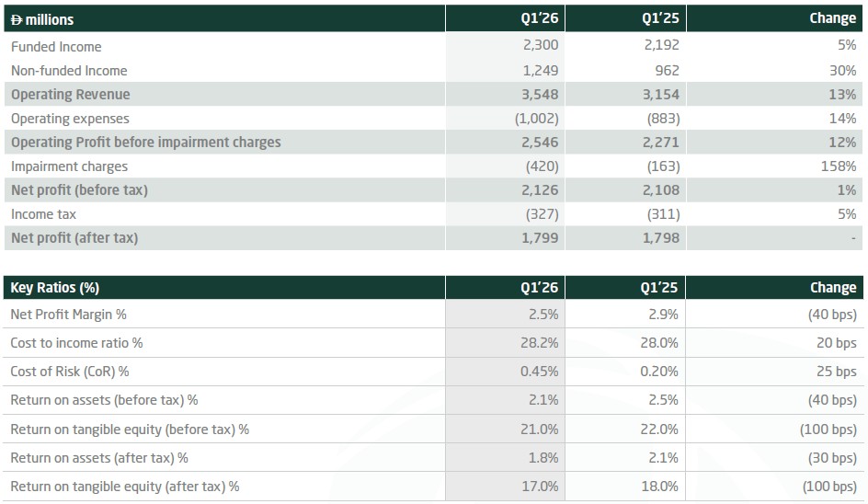This screenshot has width=868, height=504.
Task: Select the Cost of Risk (CoR) % label
Action: click(70, 372)
